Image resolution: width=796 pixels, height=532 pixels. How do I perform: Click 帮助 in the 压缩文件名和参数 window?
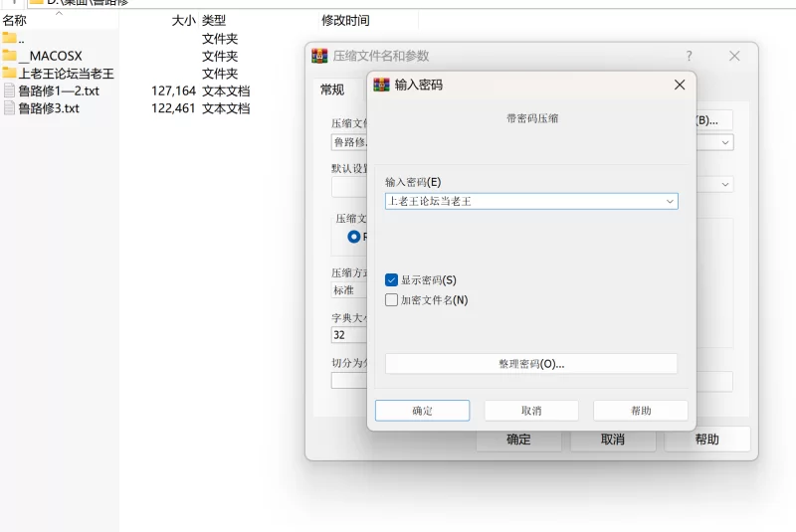click(707, 440)
